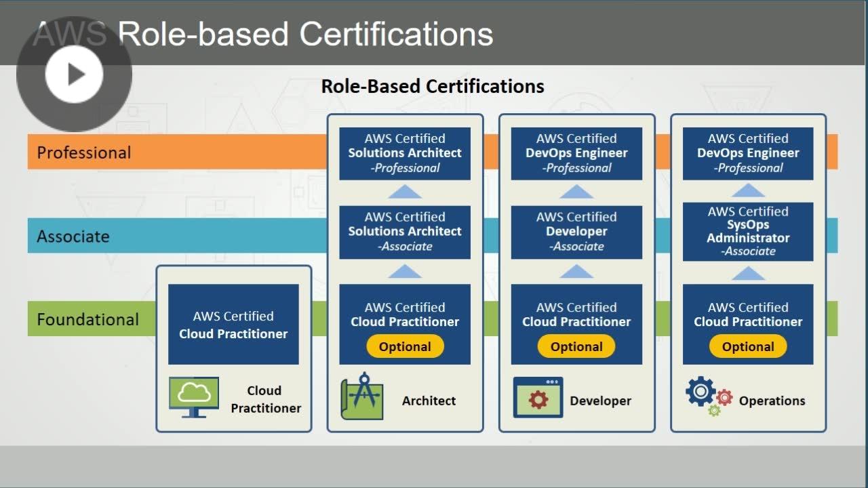Click DevOps Engineer Professional in Operations column
The width and height of the screenshot is (868, 488).
tap(748, 153)
